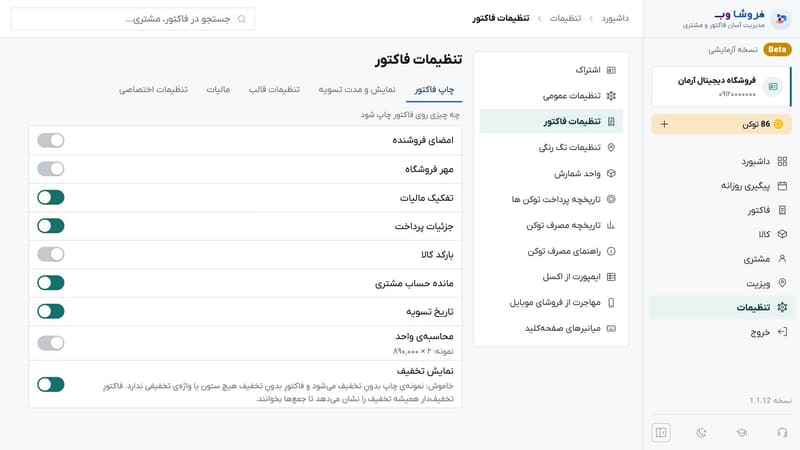This screenshot has width=800, height=450.
Task: Switch to the مالیات tab
Action: [218, 89]
